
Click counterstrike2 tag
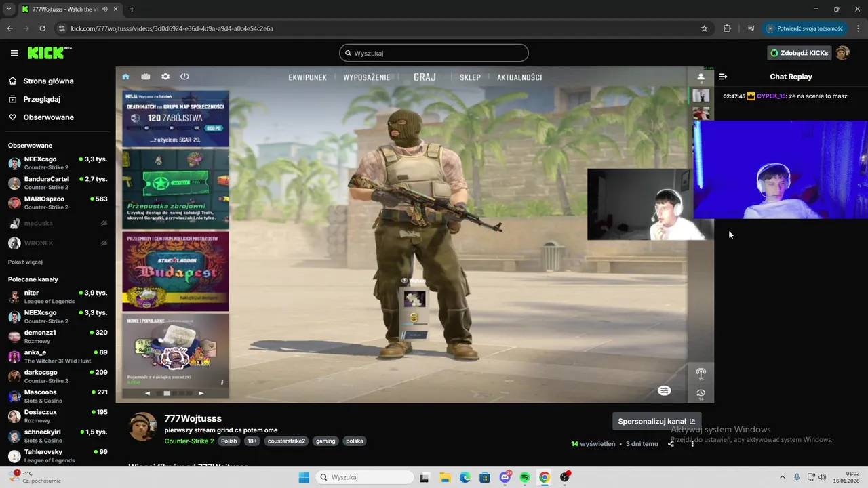(285, 441)
